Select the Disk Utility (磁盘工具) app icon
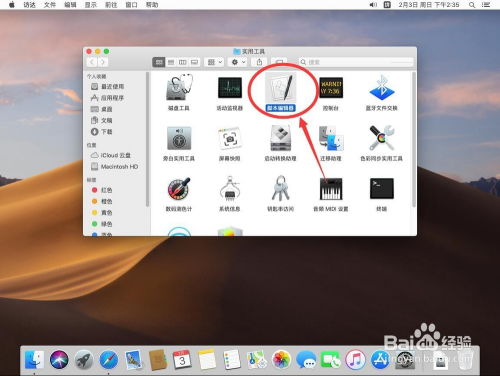500x376 pixels. tap(179, 88)
